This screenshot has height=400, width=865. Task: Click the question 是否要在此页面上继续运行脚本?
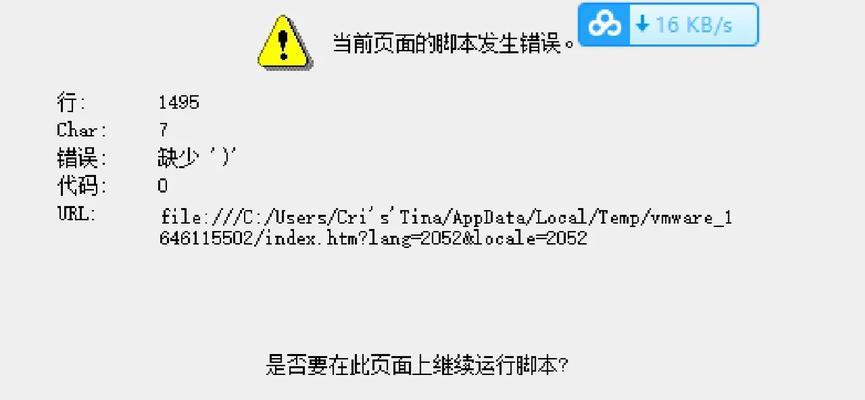[417, 365]
